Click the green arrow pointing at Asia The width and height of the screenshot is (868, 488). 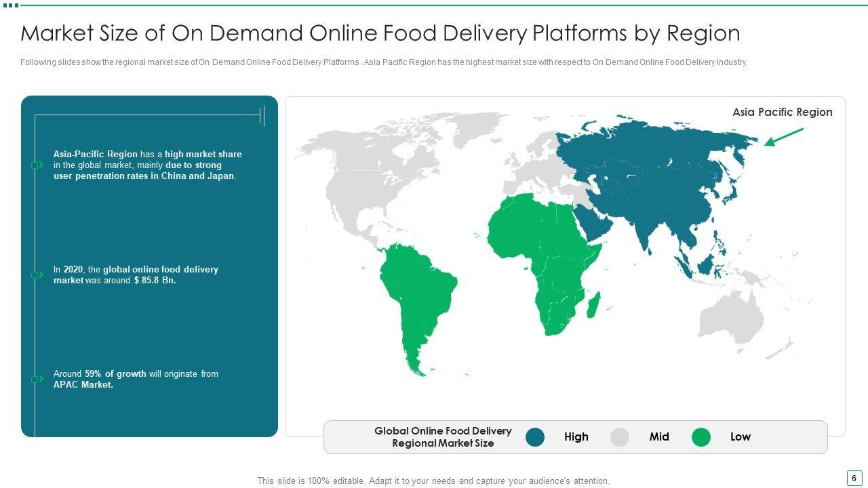783,137
